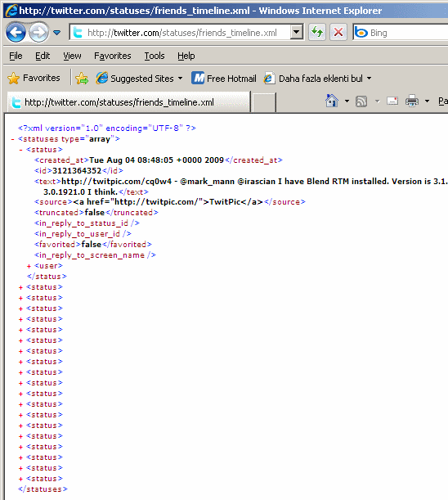Expand the user XML node
The image size is (448, 500).
click(29, 266)
